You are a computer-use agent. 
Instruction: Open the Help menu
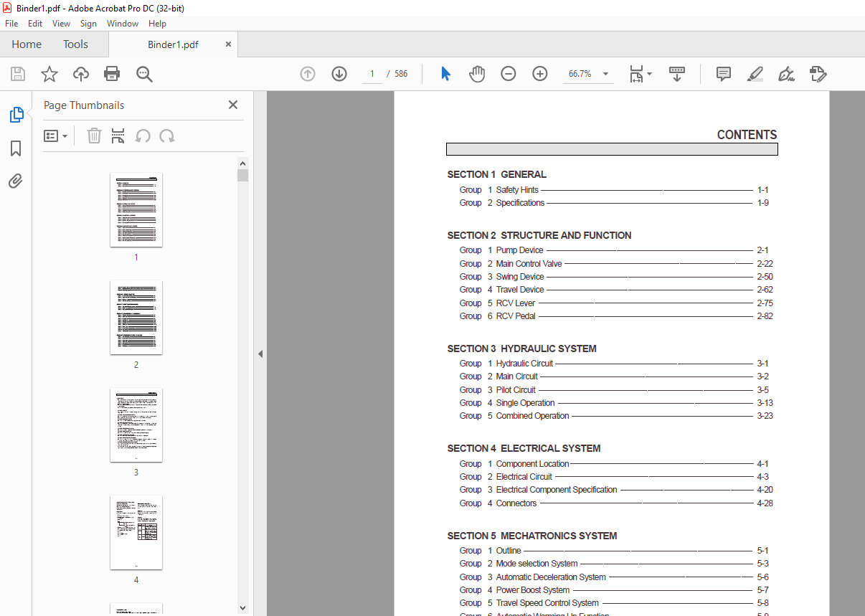tap(157, 24)
